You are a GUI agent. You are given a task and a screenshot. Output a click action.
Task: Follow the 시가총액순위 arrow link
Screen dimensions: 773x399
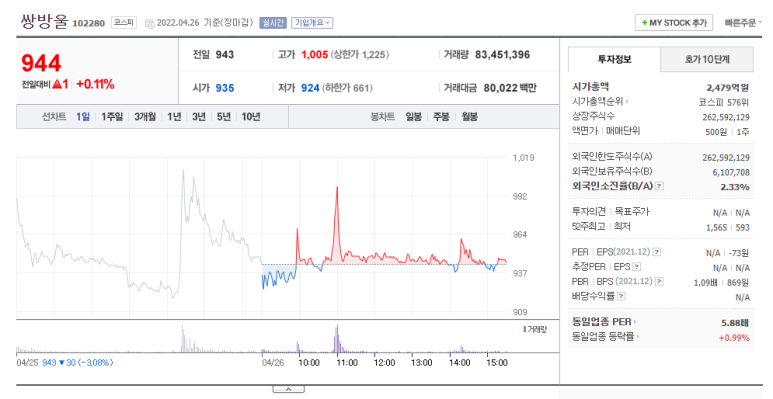click(600, 102)
